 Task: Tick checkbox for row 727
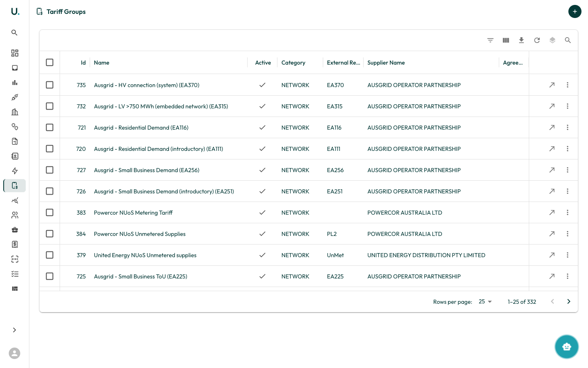(50, 170)
